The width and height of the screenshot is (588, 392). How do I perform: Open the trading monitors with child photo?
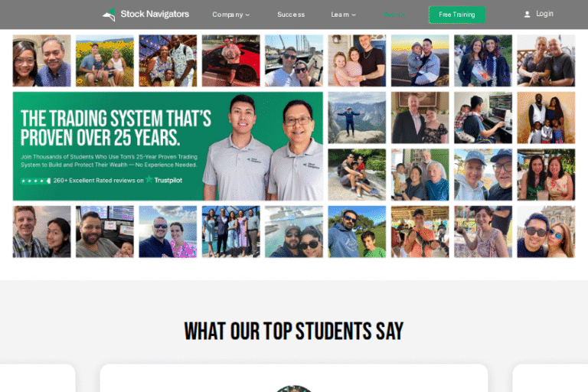pos(482,118)
